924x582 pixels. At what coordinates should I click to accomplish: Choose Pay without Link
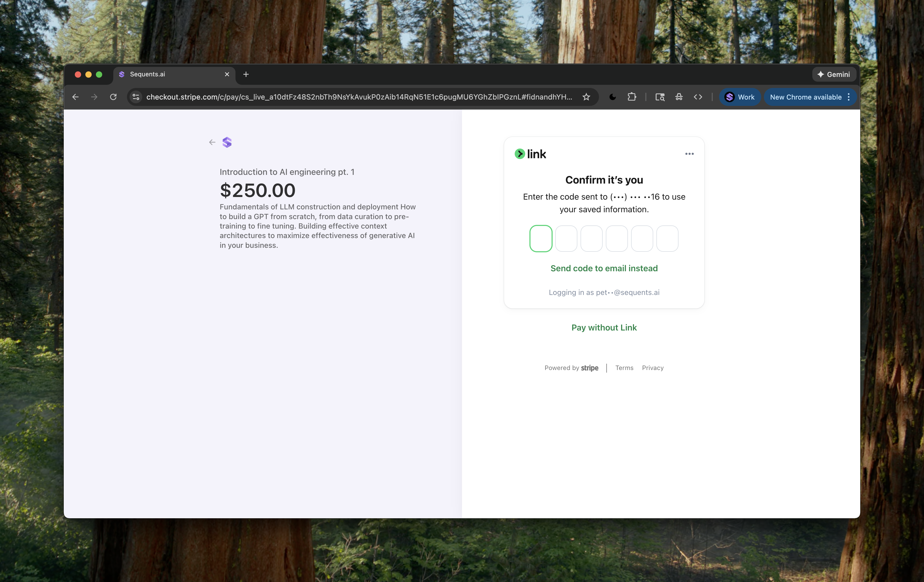pos(604,327)
